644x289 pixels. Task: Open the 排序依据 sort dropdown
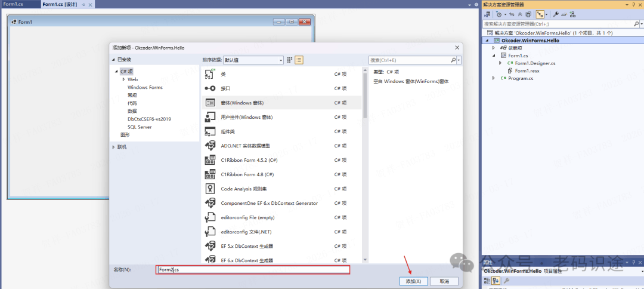coord(253,60)
